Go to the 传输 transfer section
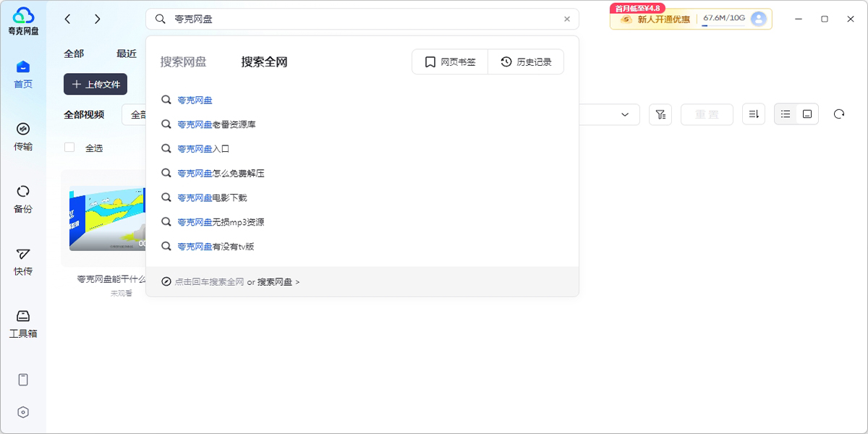The width and height of the screenshot is (868, 434). [x=23, y=137]
